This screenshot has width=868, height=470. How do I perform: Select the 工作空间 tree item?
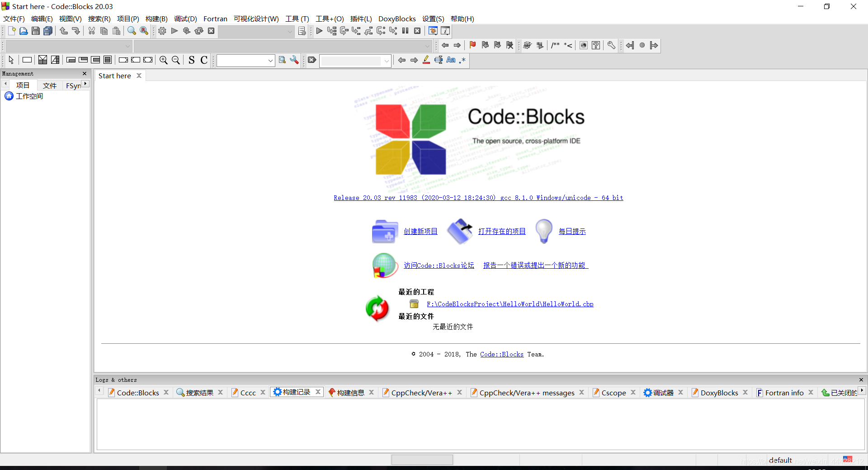pyautogui.click(x=29, y=96)
